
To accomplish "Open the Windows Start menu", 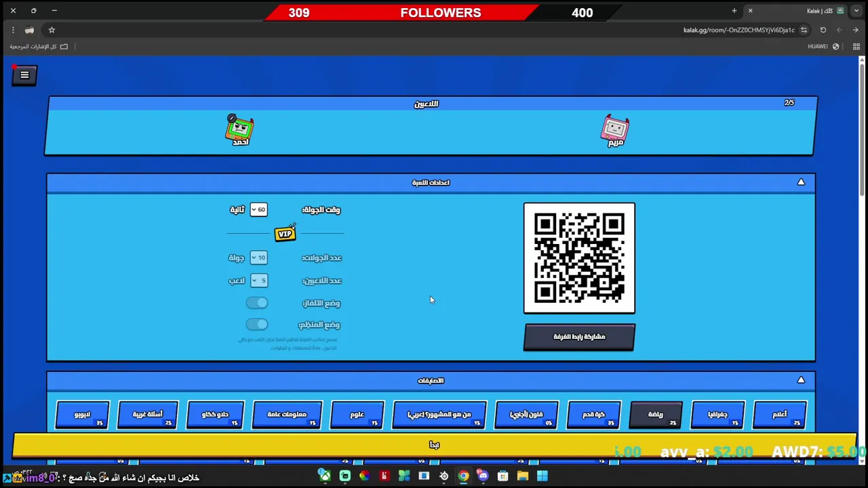I will [542, 476].
